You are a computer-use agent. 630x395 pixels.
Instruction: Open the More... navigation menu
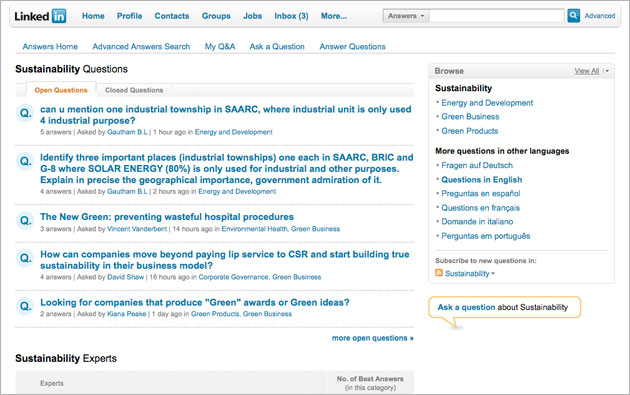click(333, 16)
